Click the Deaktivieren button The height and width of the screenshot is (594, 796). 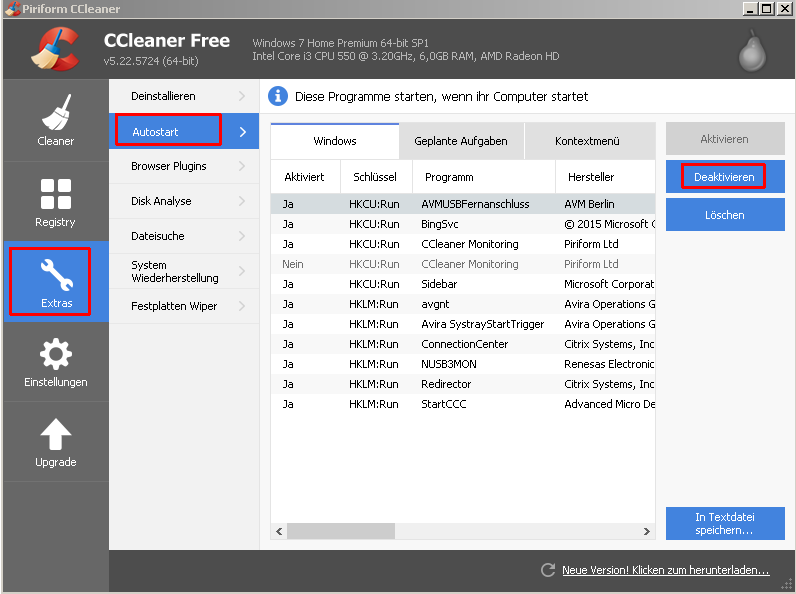coord(725,177)
